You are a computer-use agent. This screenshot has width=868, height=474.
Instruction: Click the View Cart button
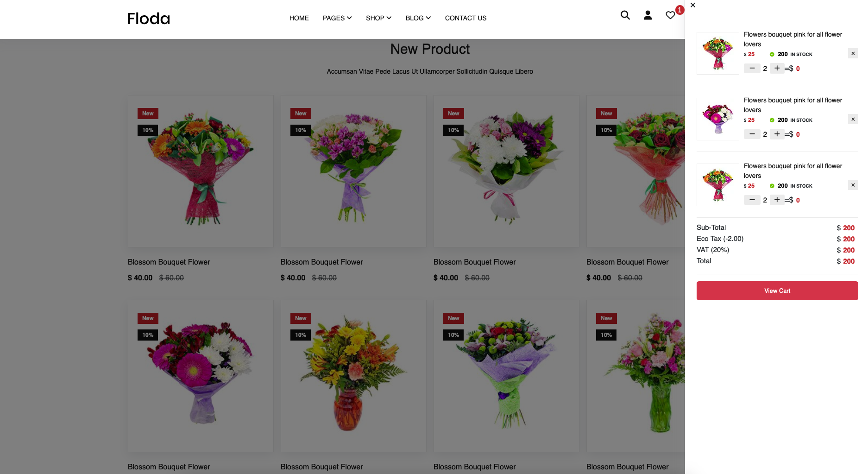(x=777, y=291)
